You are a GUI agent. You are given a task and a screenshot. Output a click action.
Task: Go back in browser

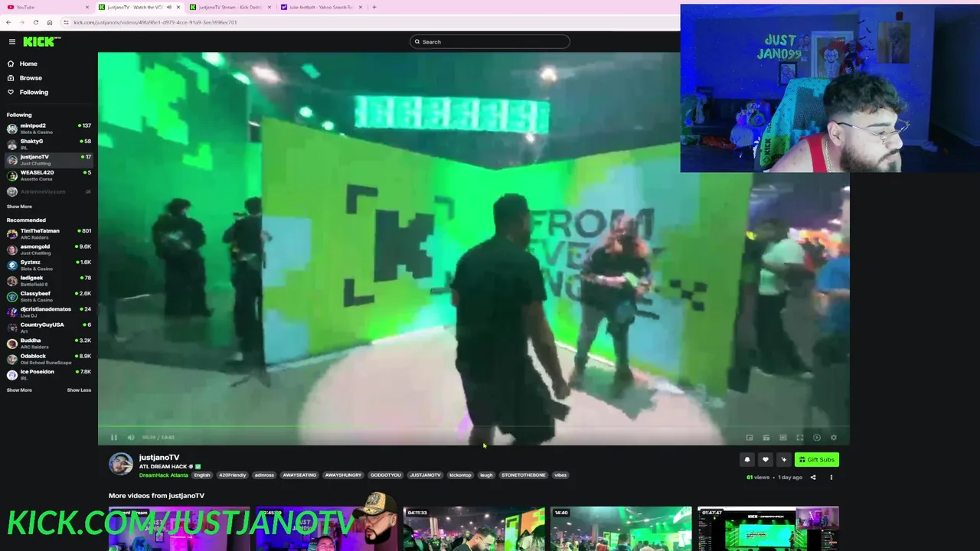pos(8,22)
